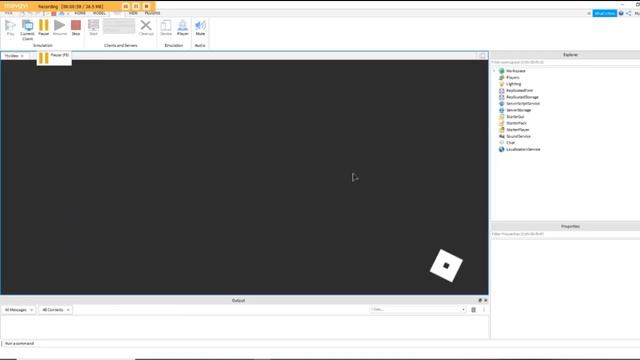This screenshot has height=360, width=640.
Task: Open Output panel options three-dot menu
Action: pyautogui.click(x=484, y=310)
